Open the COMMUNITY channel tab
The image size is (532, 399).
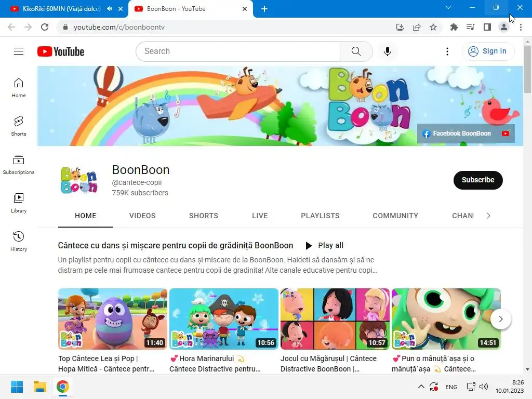(x=395, y=216)
